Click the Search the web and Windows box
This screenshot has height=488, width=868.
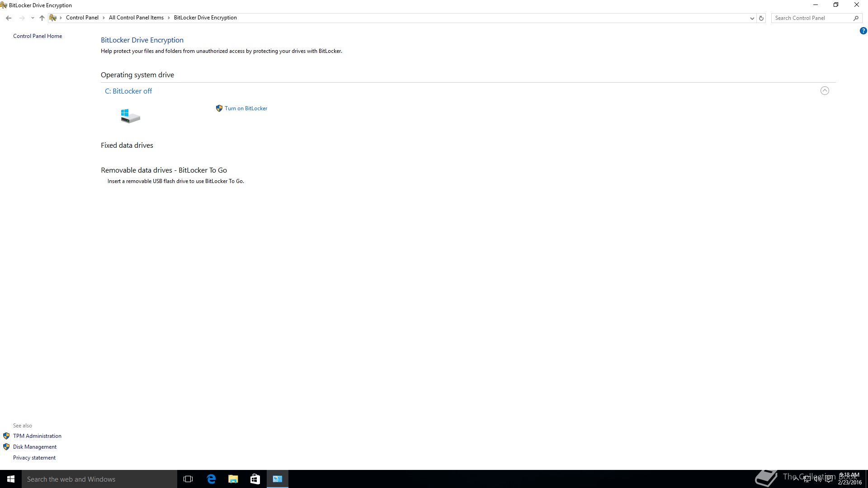tap(99, 479)
